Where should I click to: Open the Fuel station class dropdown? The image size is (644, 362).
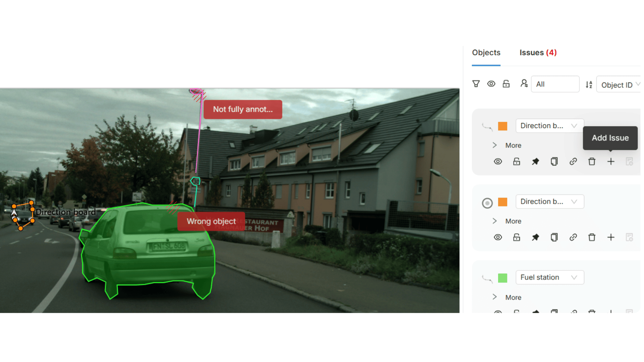pyautogui.click(x=549, y=277)
